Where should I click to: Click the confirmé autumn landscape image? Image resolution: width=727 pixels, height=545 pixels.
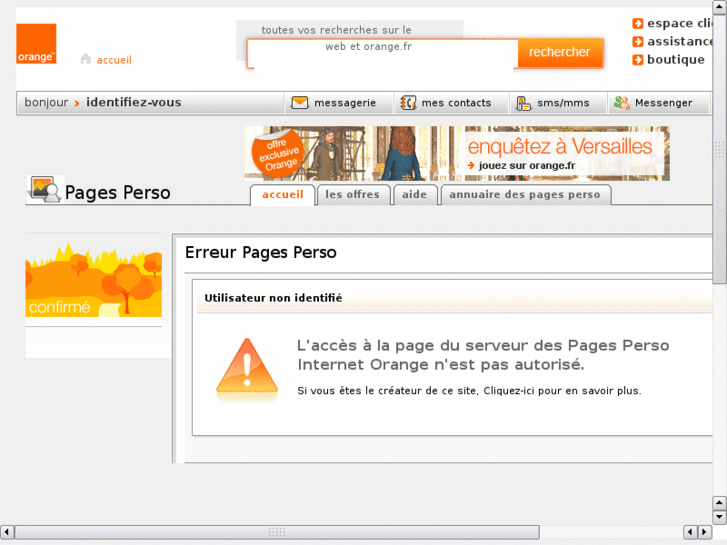[94, 280]
